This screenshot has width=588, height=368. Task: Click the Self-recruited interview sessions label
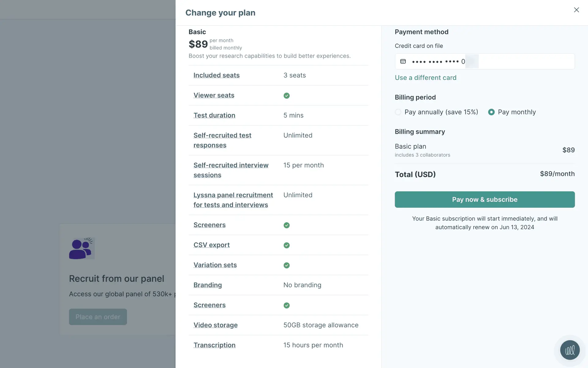(231, 170)
